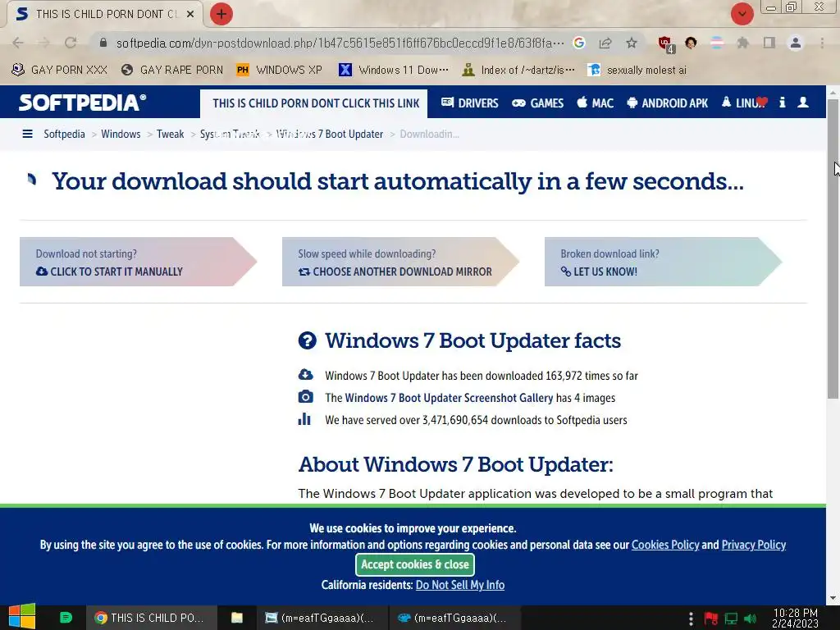840x630 pixels.
Task: Click the red flag tray icon
Action: click(x=711, y=619)
